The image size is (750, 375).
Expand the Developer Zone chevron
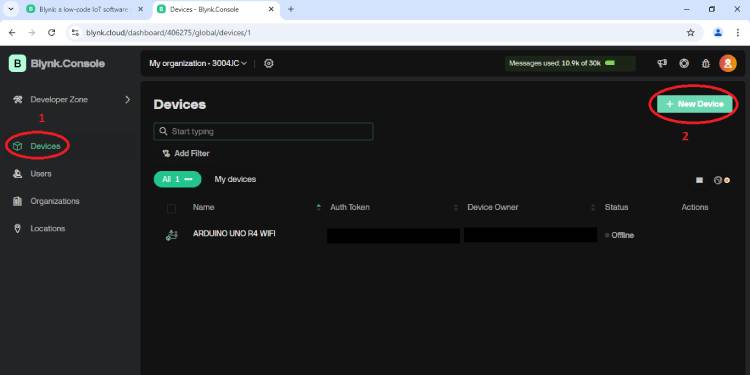127,99
